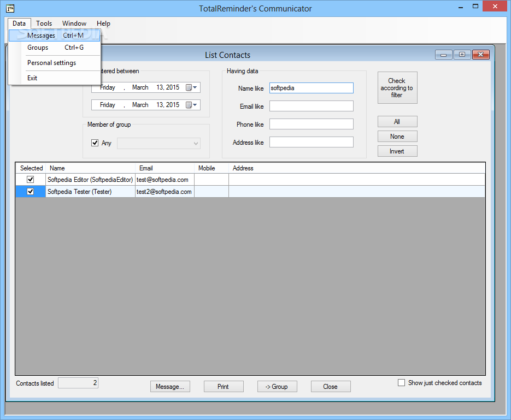
Task: Click the None button
Action: (397, 137)
